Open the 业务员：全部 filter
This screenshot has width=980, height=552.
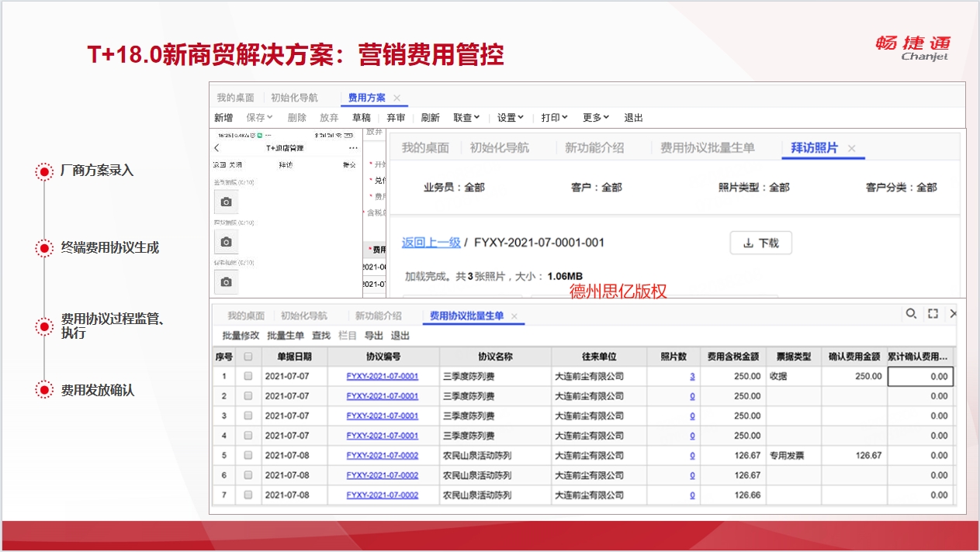pyautogui.click(x=454, y=187)
